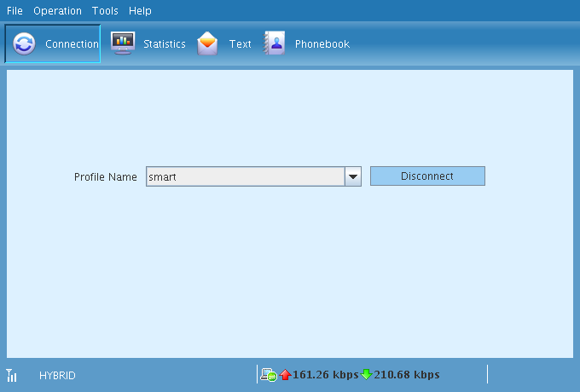This screenshot has height=392, width=580.
Task: Open the Text message envelope icon
Action: pyautogui.click(x=207, y=43)
